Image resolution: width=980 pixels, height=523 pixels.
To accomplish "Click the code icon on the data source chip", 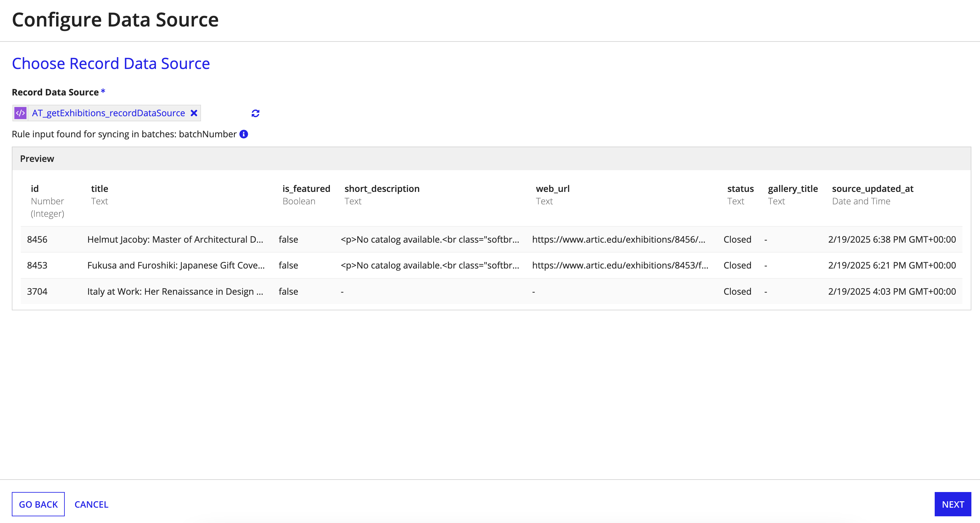I will (x=20, y=113).
